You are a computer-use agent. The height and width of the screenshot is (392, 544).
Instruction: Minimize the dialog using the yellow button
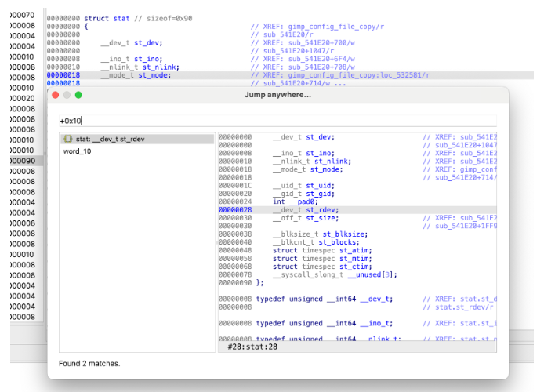point(67,95)
